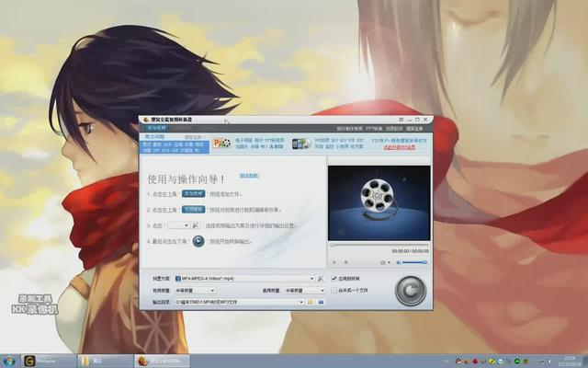
Task: Expand the video quality dropdown
Action: click(x=195, y=291)
